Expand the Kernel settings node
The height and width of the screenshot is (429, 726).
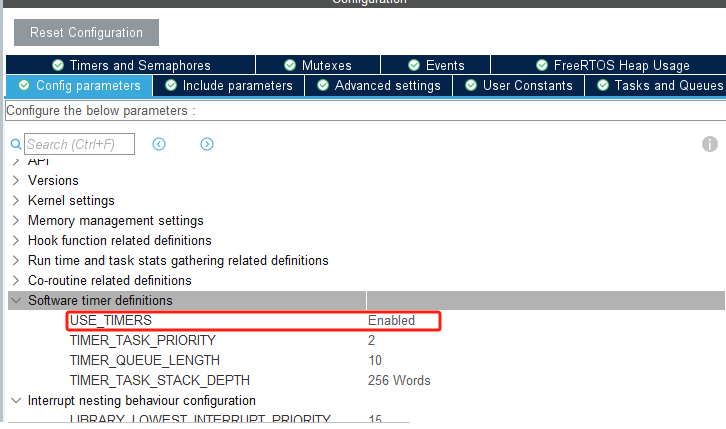point(16,200)
